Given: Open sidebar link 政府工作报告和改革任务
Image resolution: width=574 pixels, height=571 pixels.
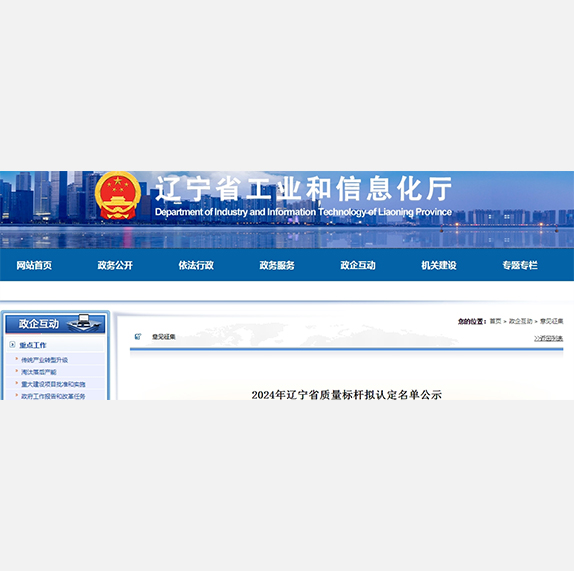Looking at the screenshot, I should (53, 396).
